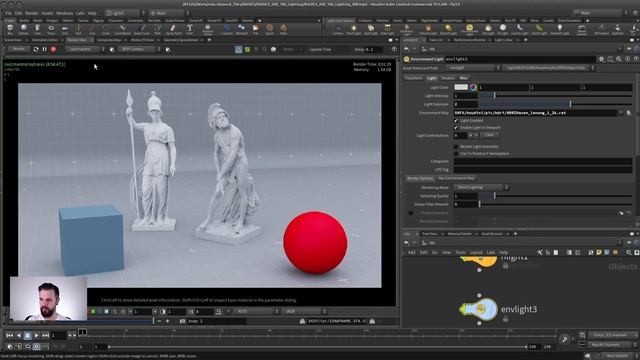Click the Render button
Viewport: 640px width, 360px height.
coord(18,49)
